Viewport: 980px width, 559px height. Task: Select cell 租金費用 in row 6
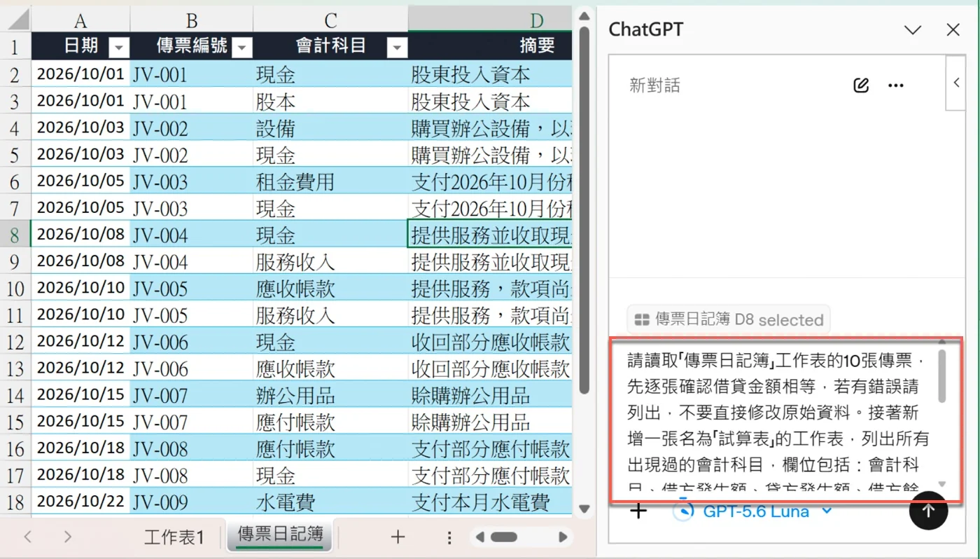point(330,181)
